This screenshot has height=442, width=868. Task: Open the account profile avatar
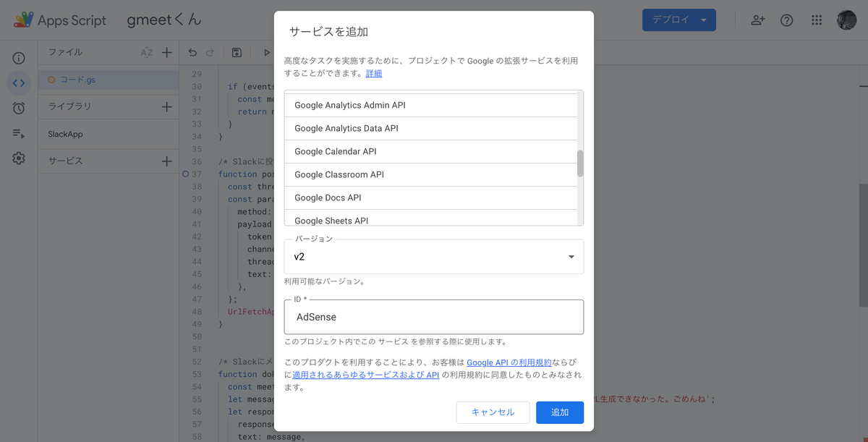pyautogui.click(x=846, y=20)
